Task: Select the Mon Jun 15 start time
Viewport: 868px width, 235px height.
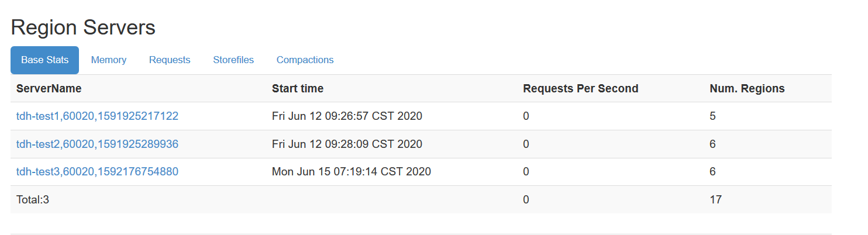Action: (x=351, y=172)
